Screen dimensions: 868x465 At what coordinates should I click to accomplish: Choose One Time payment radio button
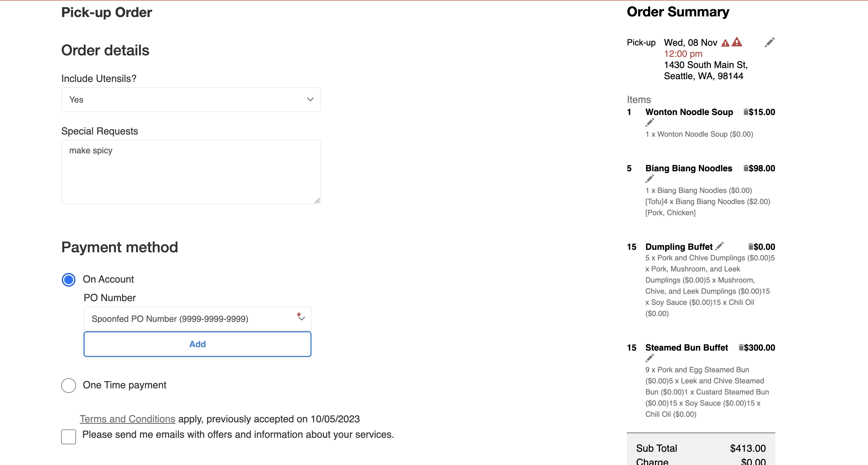point(68,385)
